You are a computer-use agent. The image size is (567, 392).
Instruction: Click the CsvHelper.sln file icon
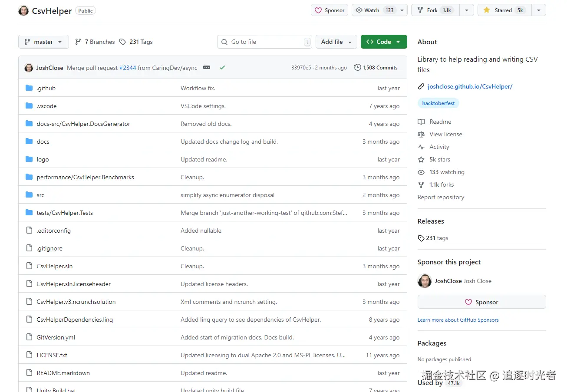click(29, 266)
